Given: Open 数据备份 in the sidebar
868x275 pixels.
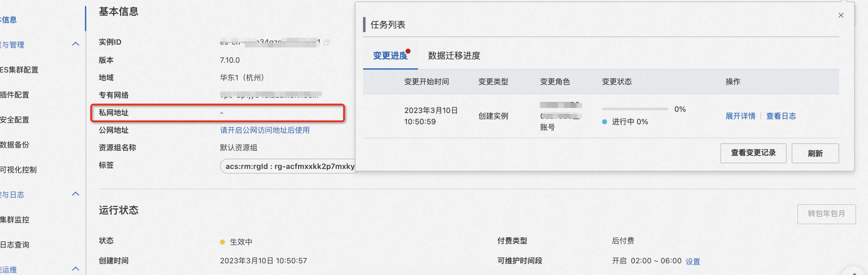Looking at the screenshot, I should [x=15, y=144].
